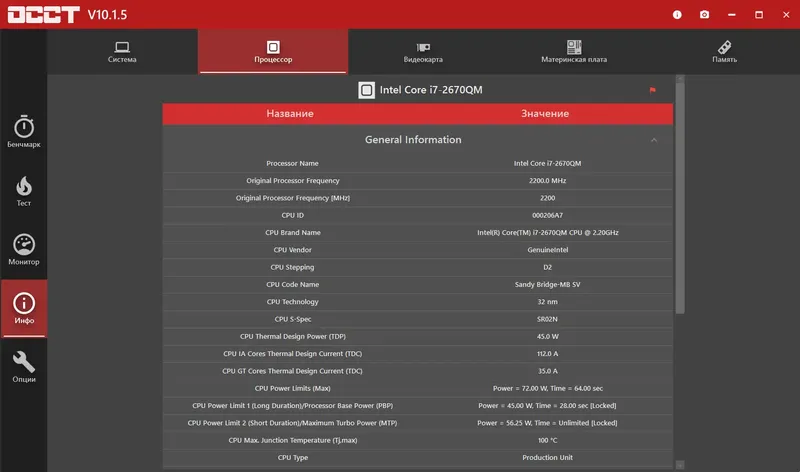
Task: Open the Монитор gauge section
Action: (x=23, y=250)
